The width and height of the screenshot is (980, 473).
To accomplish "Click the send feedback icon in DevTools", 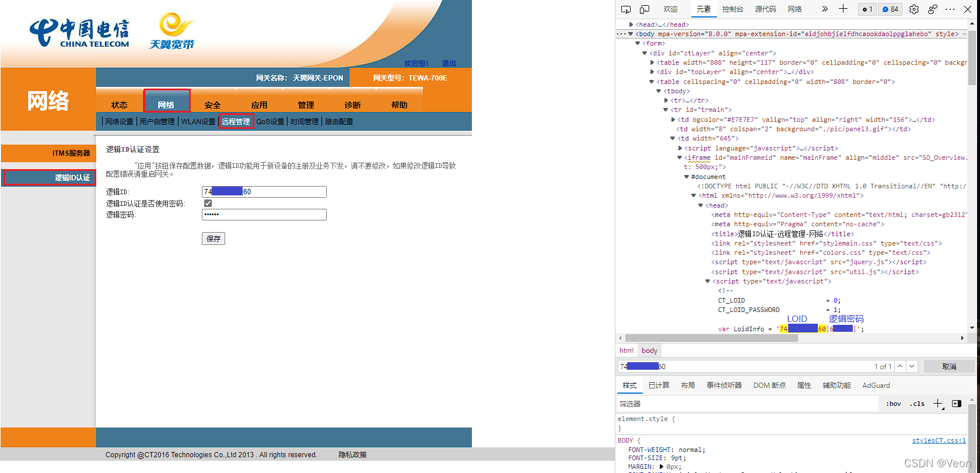I will click(933, 9).
